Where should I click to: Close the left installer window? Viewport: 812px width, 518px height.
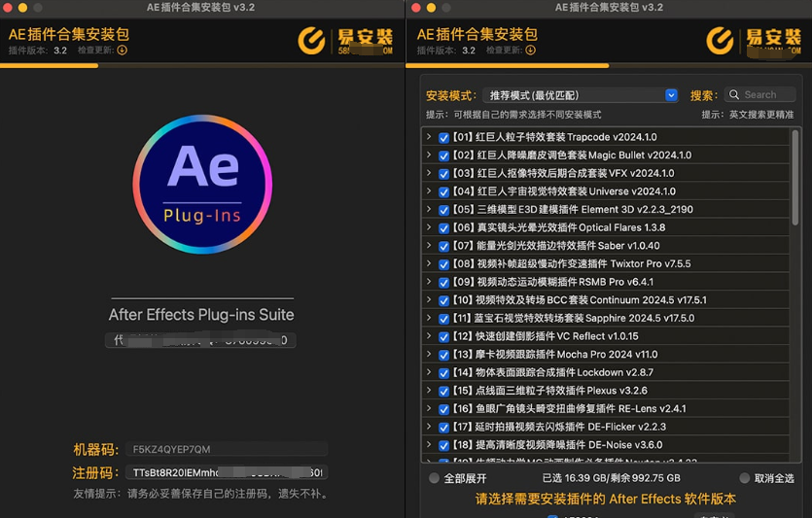[x=8, y=8]
